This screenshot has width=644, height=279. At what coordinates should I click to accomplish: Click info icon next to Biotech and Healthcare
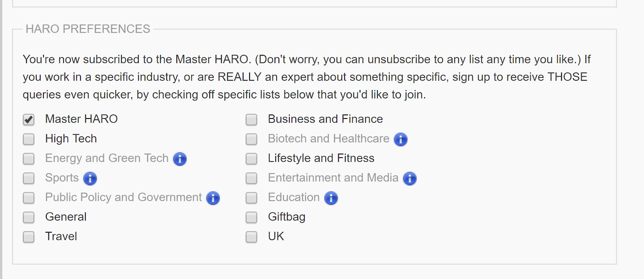400,139
